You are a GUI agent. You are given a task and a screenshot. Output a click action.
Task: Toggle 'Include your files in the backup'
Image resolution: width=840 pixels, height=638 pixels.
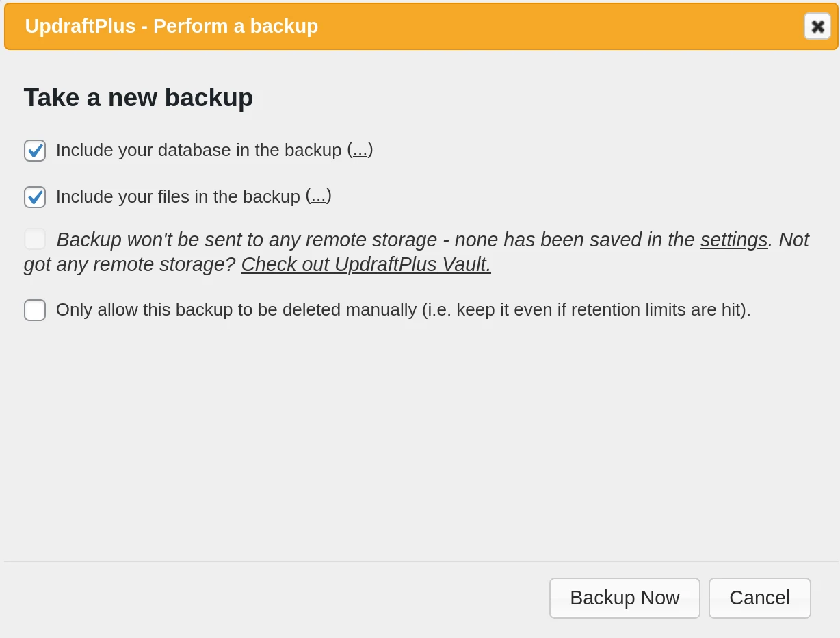pos(34,197)
